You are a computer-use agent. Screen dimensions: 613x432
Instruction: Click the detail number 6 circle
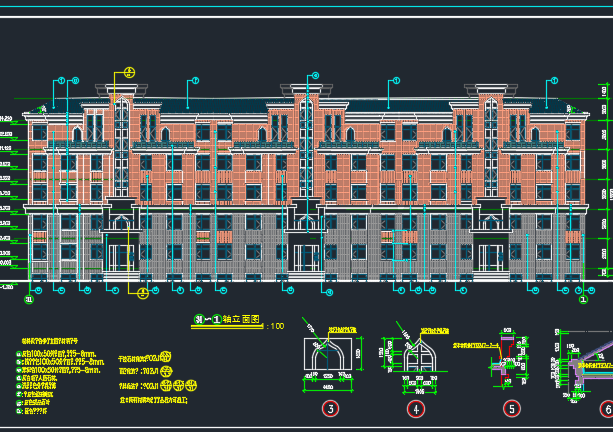tap(606, 408)
